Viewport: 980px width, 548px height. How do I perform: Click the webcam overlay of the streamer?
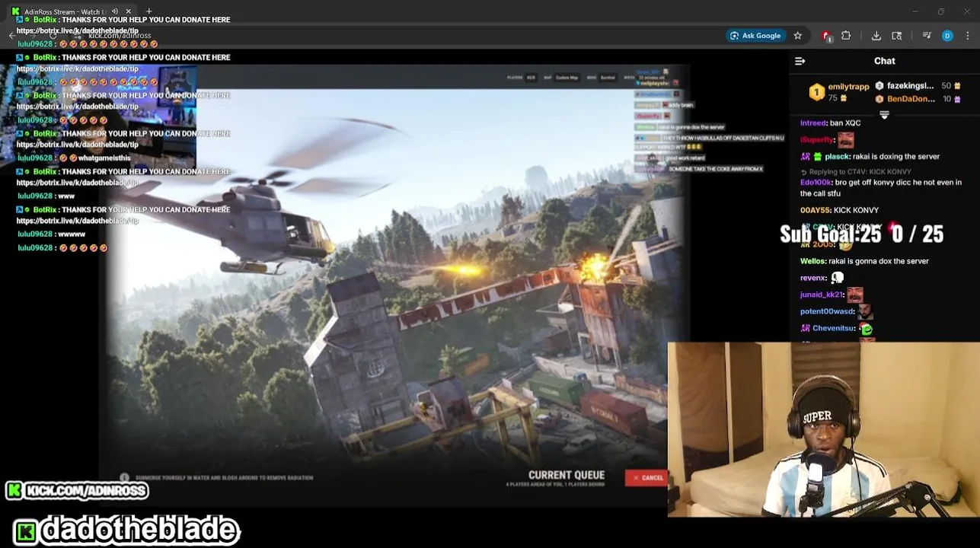click(823, 430)
